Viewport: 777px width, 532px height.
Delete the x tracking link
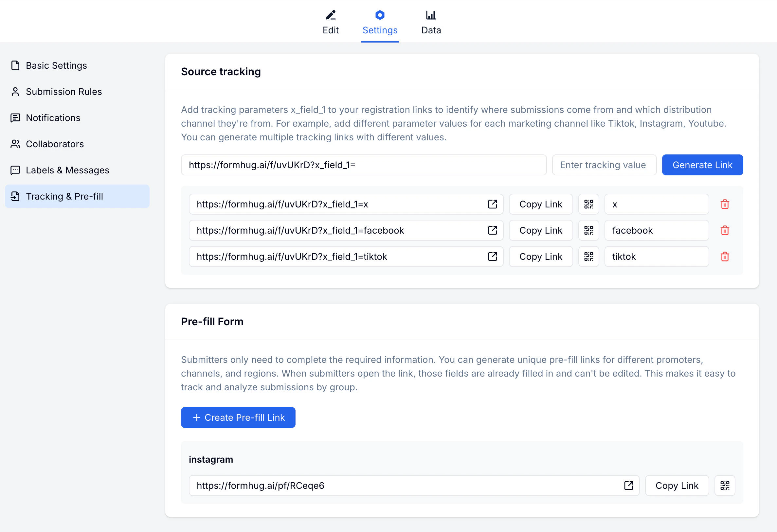point(725,204)
